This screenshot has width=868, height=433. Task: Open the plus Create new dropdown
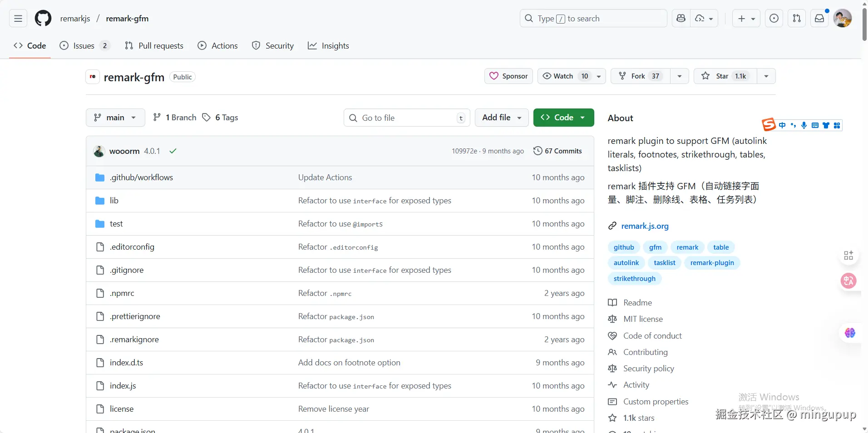[746, 19]
